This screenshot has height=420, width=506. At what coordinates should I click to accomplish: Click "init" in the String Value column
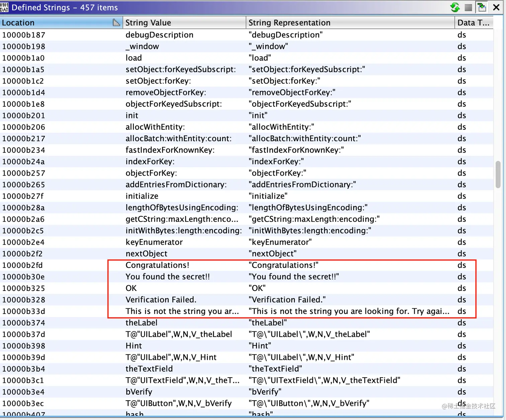pyautogui.click(x=132, y=115)
